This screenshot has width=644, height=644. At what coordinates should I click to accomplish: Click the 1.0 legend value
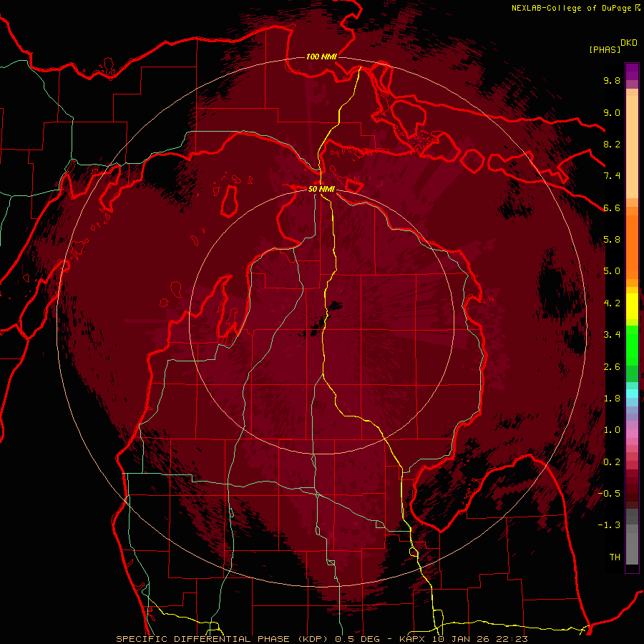point(612,430)
